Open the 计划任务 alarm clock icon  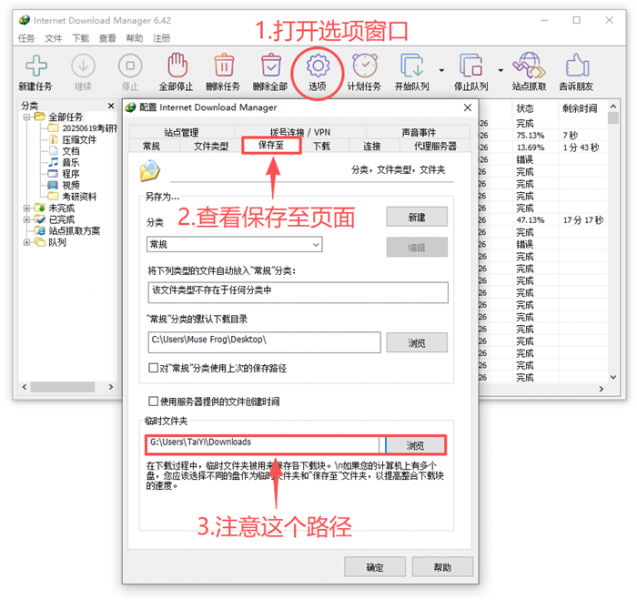365,65
